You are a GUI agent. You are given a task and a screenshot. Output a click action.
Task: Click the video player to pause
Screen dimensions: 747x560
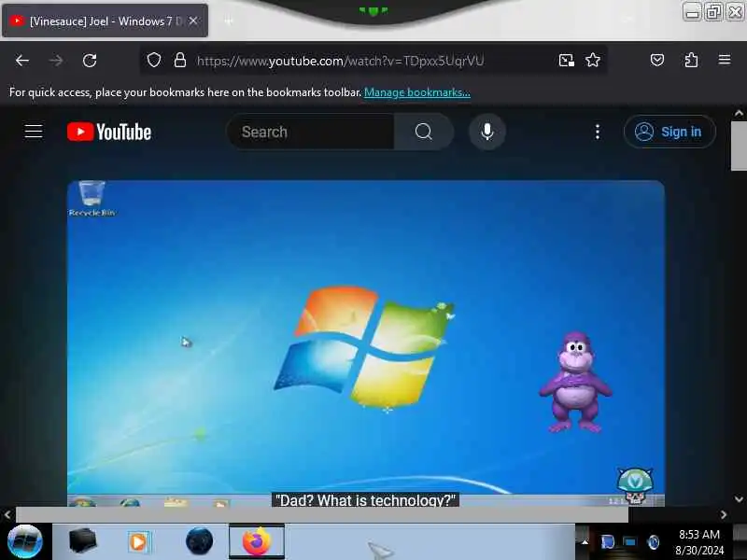point(366,342)
